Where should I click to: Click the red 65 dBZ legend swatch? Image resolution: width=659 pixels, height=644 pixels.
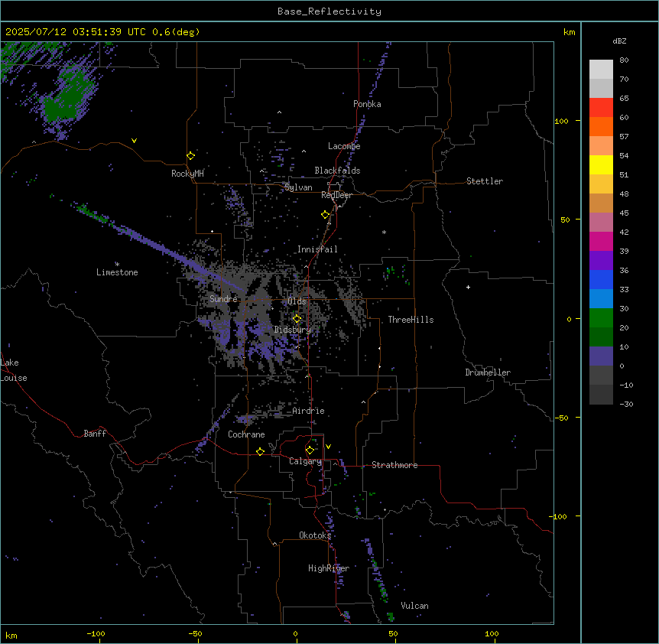tap(601, 107)
